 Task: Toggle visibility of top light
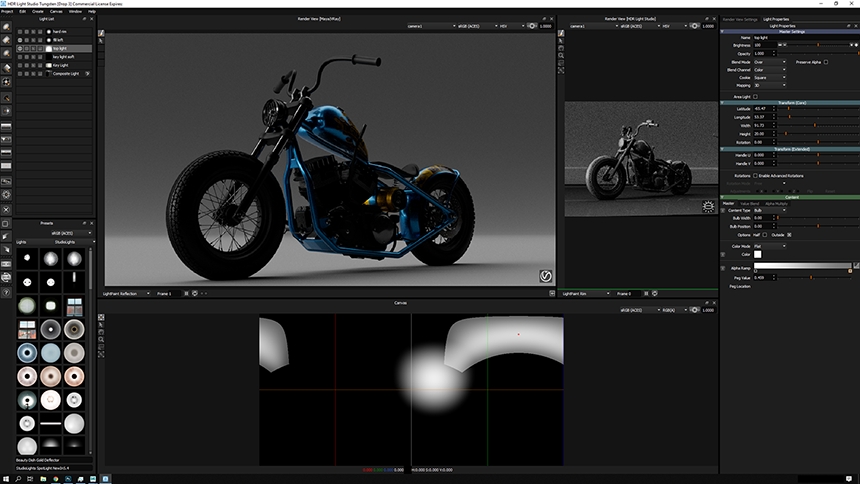tap(20, 48)
